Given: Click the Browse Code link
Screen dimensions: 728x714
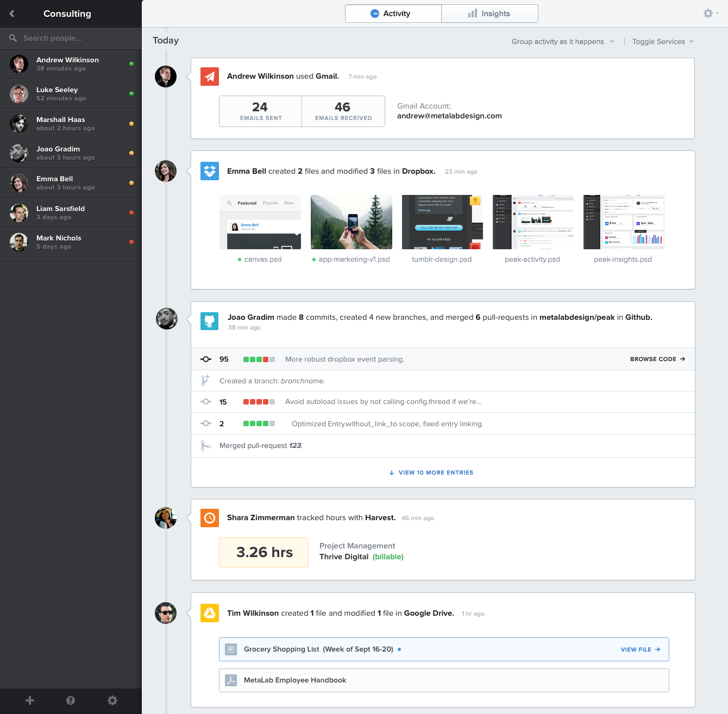Looking at the screenshot, I should point(657,359).
